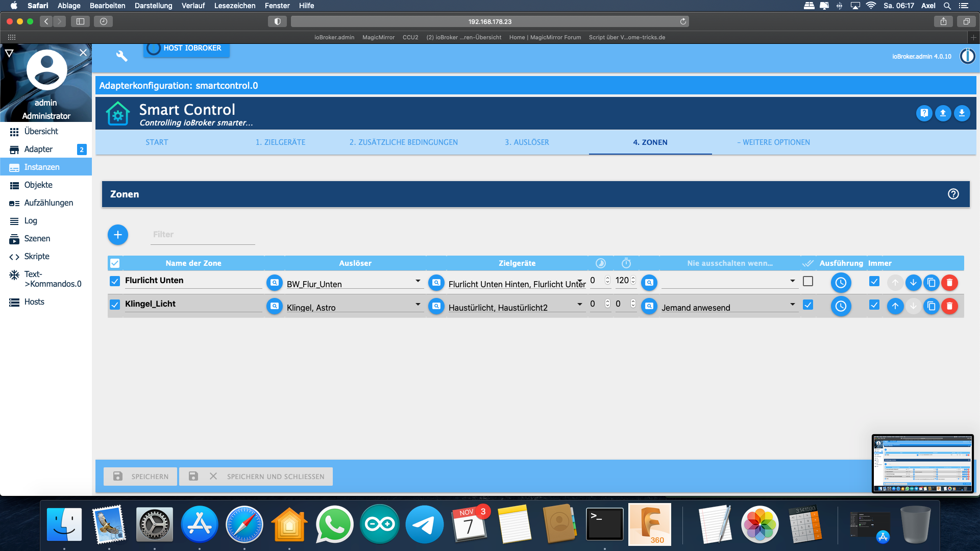Open Skripte in the sidebar
This screenshot has width=980, height=551.
click(x=37, y=257)
